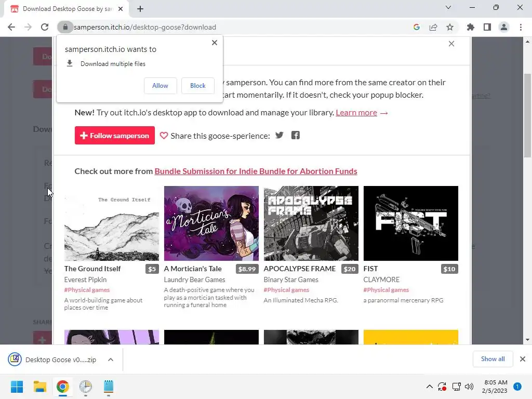This screenshot has width=532, height=399.
Task: Bookmark this page with star icon
Action: pyautogui.click(x=450, y=27)
